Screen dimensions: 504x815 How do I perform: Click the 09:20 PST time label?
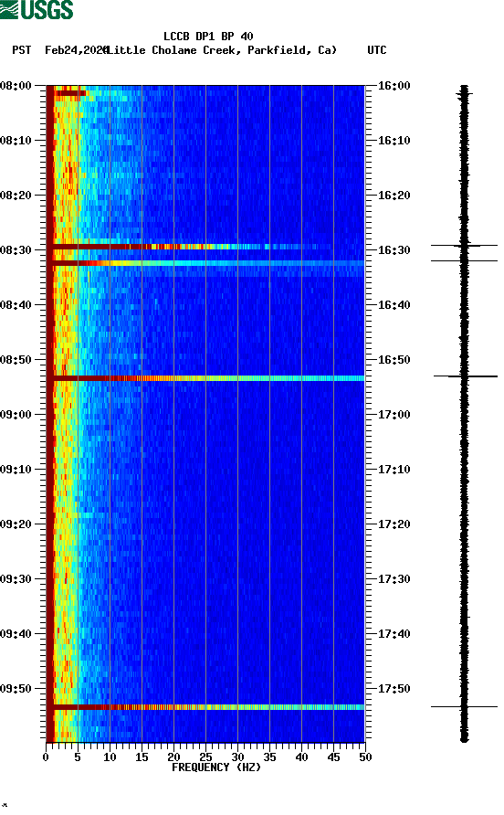[16, 524]
